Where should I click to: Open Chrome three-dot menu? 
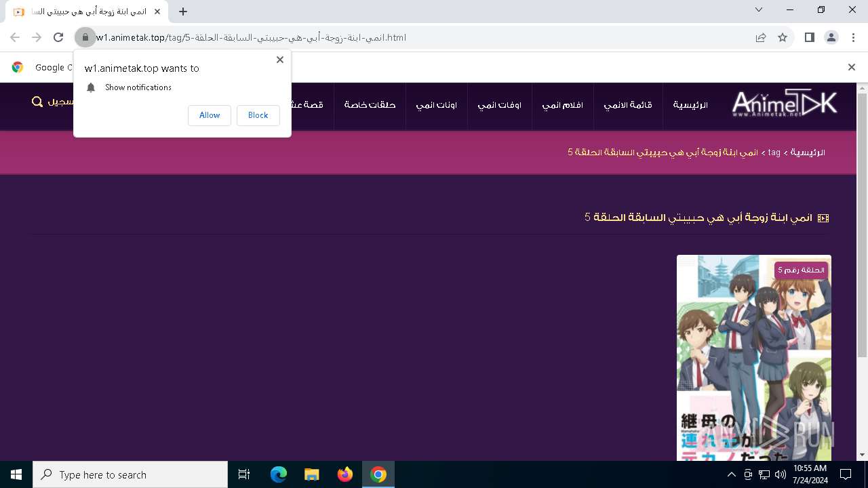click(852, 37)
